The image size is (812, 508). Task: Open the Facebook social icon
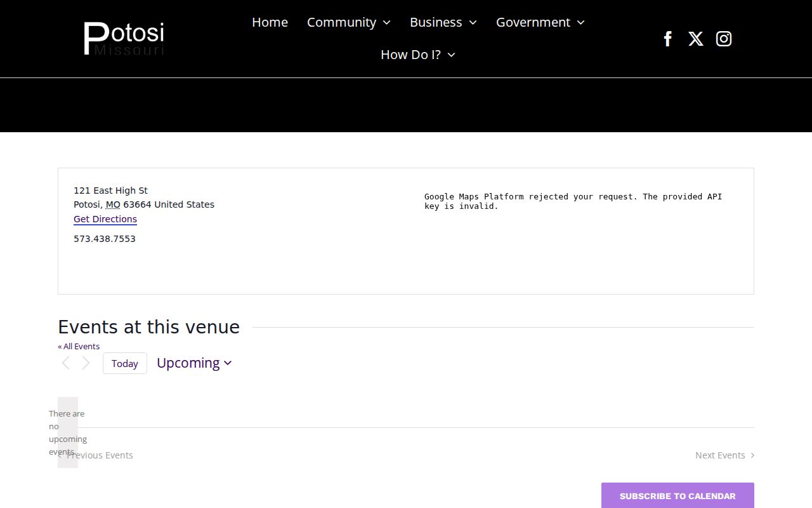(667, 39)
